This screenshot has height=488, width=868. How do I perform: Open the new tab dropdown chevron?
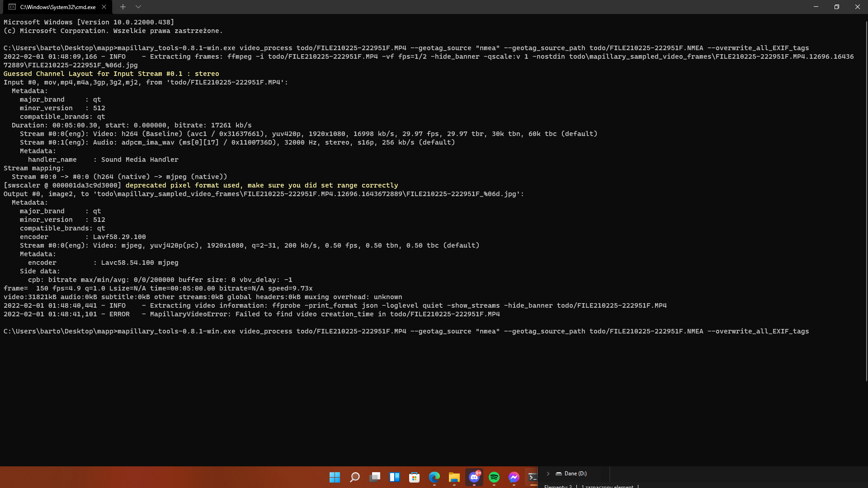click(138, 7)
